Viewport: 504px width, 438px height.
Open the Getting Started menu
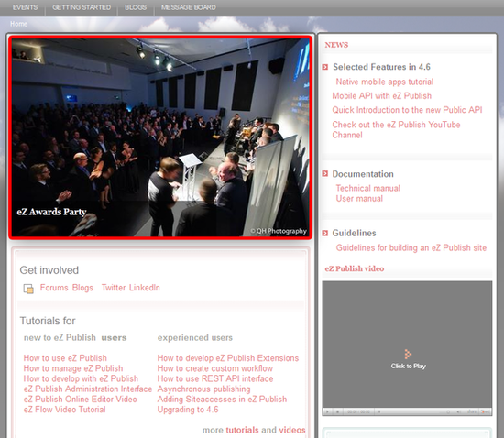click(x=82, y=7)
